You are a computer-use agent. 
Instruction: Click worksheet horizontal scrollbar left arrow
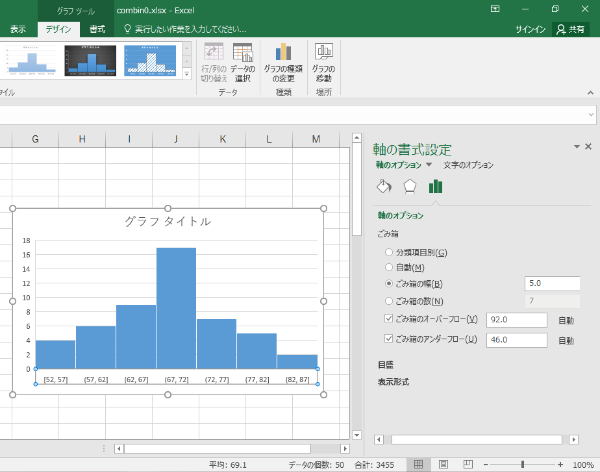coord(119,449)
